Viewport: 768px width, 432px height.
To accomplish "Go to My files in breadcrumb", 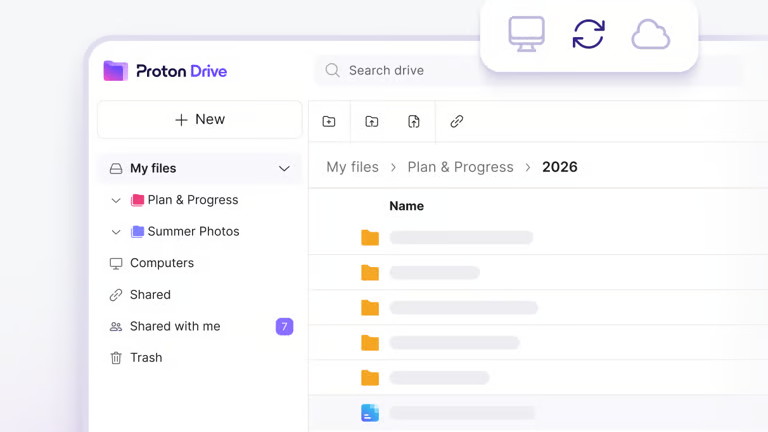I will click(x=353, y=167).
